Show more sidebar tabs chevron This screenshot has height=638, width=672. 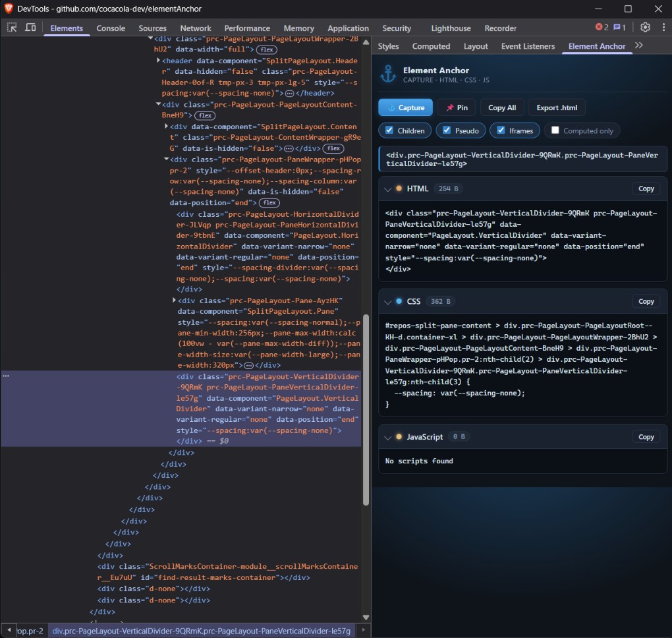click(639, 45)
